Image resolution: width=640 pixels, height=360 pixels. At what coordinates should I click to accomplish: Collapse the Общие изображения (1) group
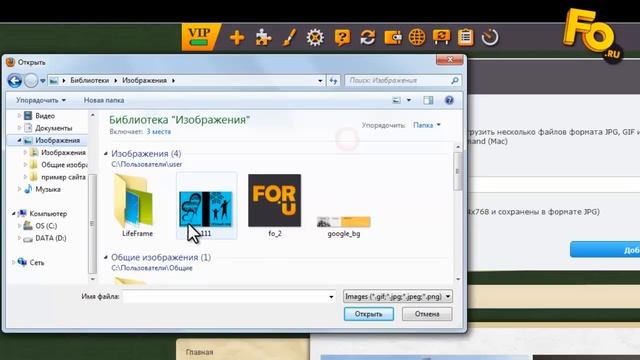(x=106, y=258)
